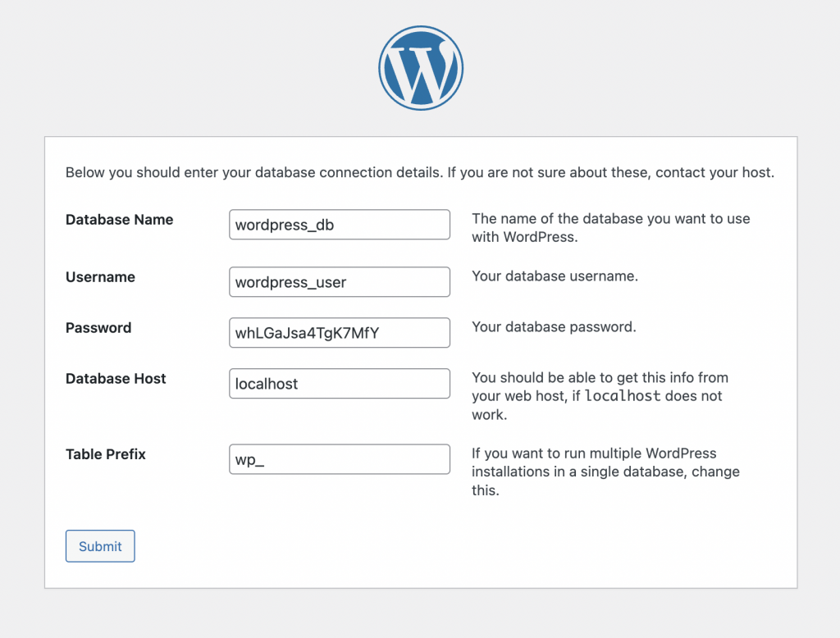Click the bold Password label

pyautogui.click(x=98, y=328)
